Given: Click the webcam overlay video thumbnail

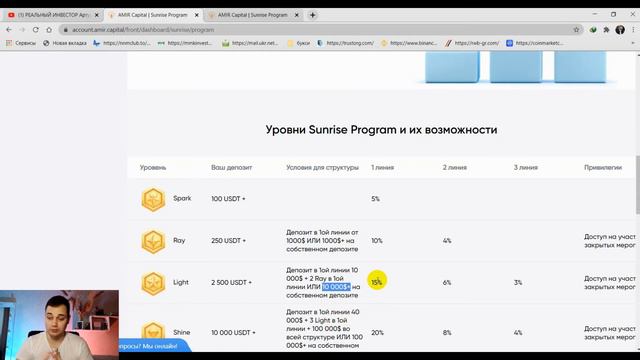Looking at the screenshot, I should click(60, 325).
